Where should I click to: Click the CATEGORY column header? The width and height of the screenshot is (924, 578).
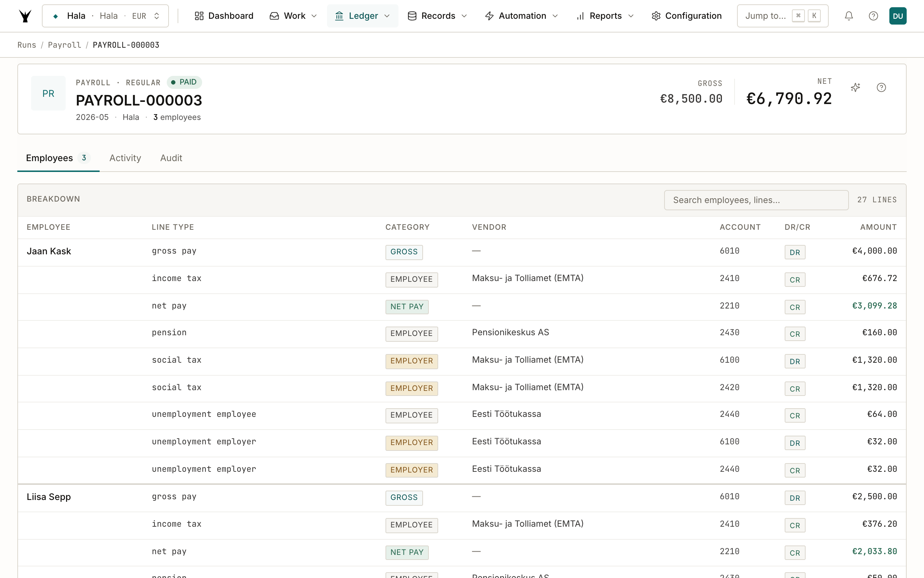pyautogui.click(x=407, y=227)
